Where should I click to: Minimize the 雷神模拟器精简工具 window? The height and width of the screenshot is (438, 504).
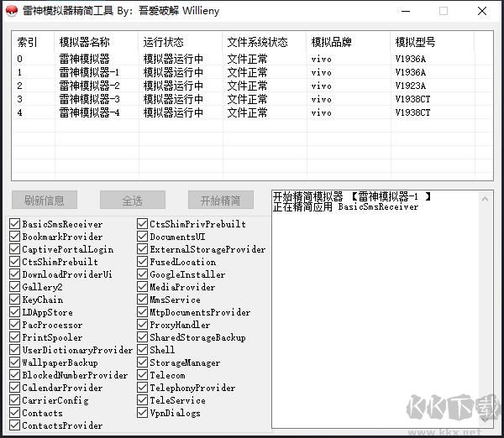point(406,11)
